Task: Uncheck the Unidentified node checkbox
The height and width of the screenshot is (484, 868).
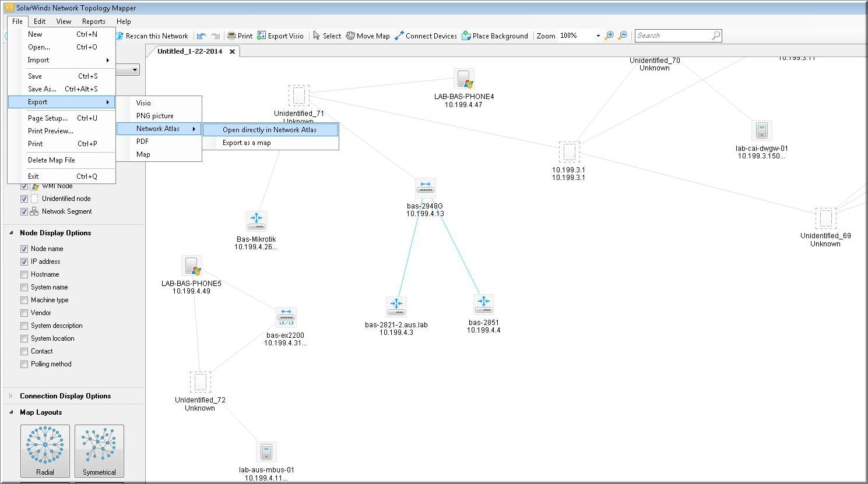Action: click(x=24, y=199)
